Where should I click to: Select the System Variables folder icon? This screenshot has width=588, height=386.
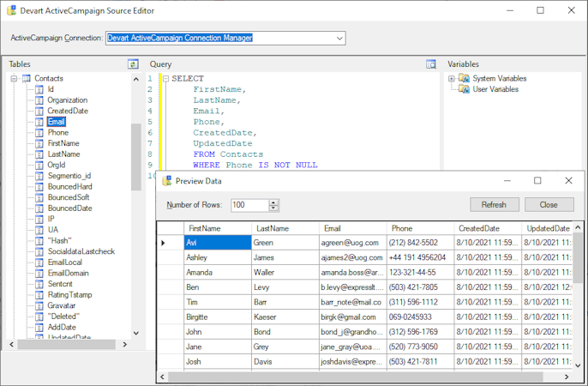tap(464, 79)
